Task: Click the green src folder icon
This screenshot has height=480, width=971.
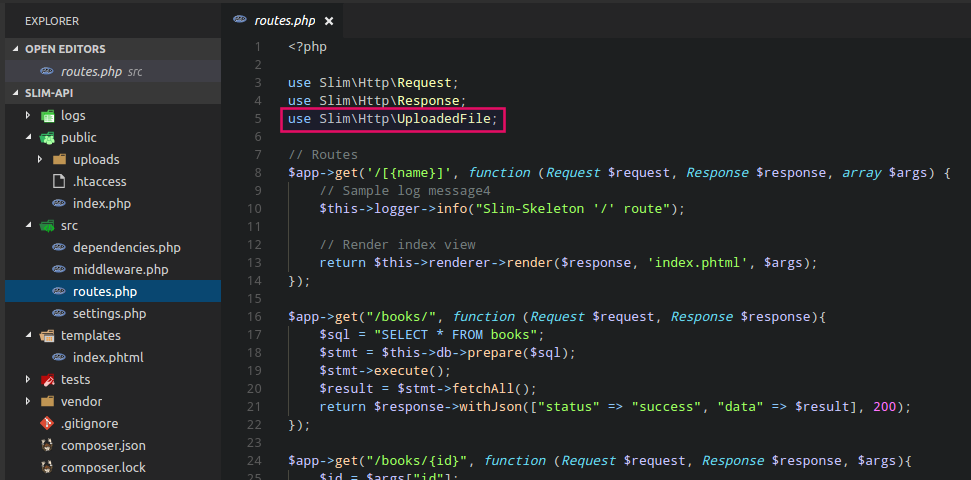Action: point(47,226)
